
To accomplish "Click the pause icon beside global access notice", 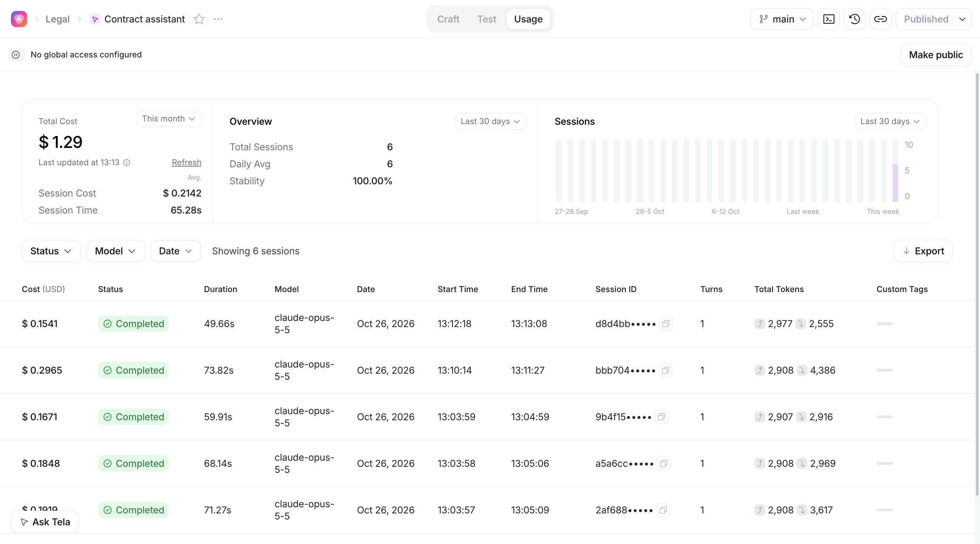I will (16, 55).
